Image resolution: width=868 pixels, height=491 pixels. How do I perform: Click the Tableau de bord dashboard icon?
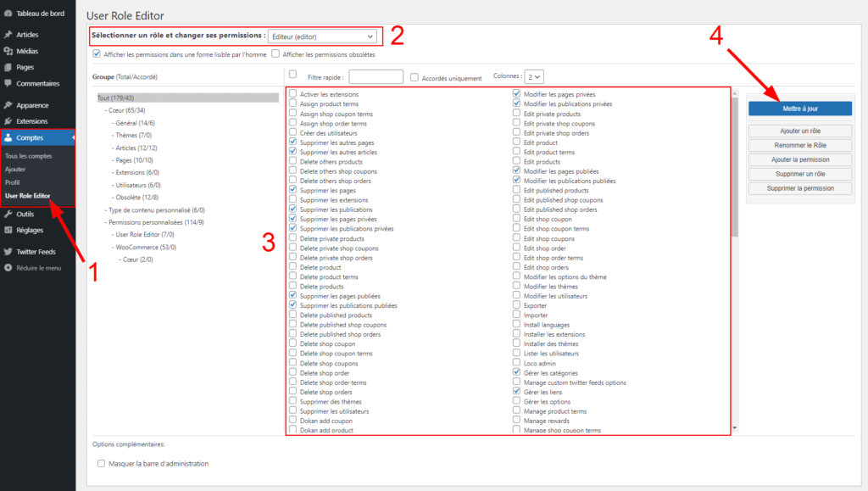click(8, 14)
